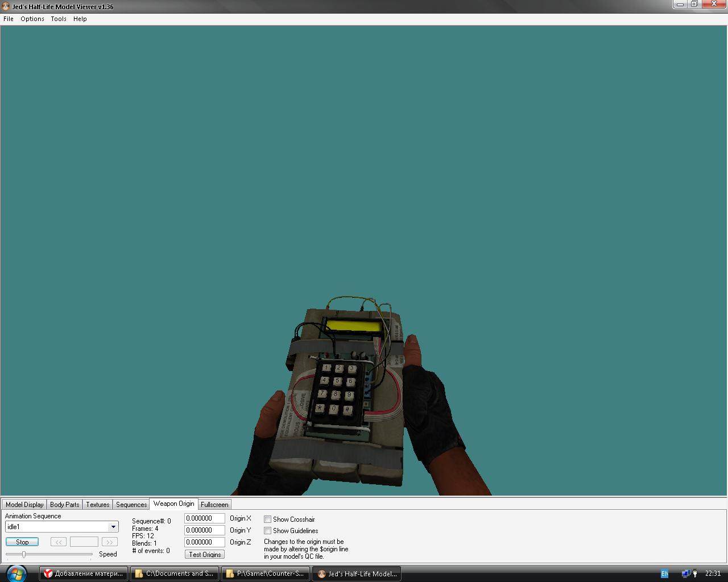Screen dimensions: 728x582
Task: Enable the Show Guidelines checkbox
Action: pyautogui.click(x=267, y=530)
